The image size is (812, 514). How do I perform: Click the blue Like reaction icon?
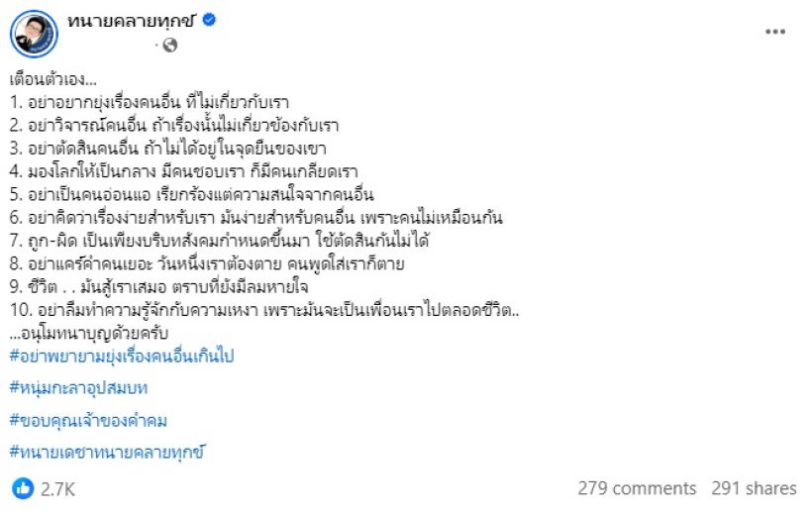pos(22,488)
